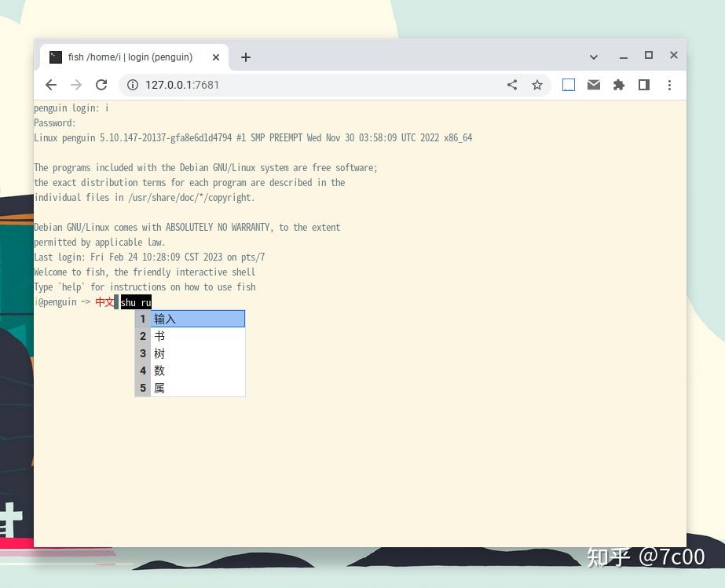Open Chrome's three-dot menu
The image size is (725, 588).
tap(669, 85)
